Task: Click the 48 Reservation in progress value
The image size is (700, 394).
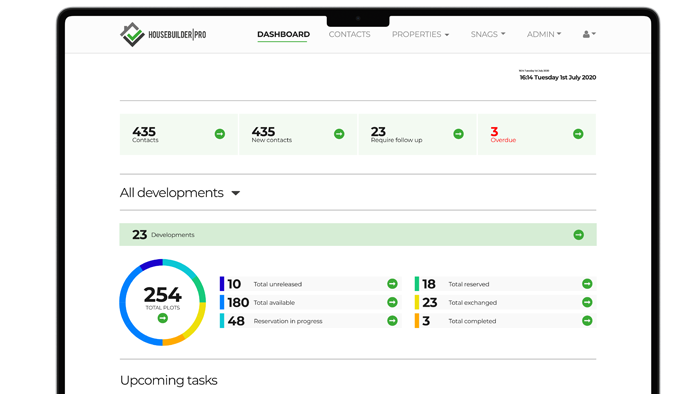Action: point(236,321)
